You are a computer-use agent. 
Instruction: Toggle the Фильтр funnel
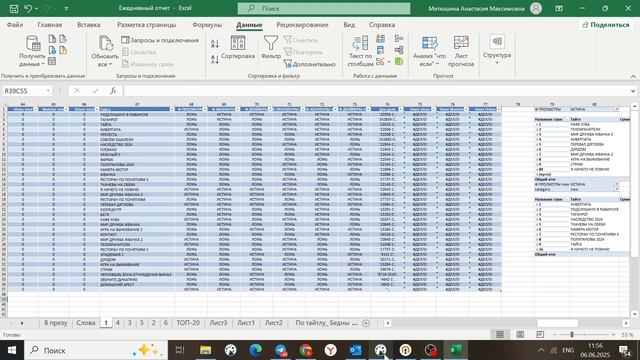click(271, 48)
